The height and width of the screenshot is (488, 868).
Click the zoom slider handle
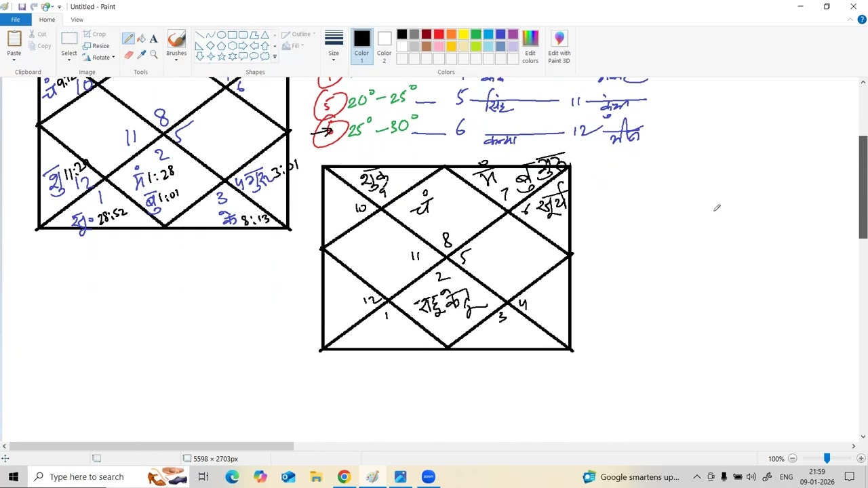(x=827, y=459)
